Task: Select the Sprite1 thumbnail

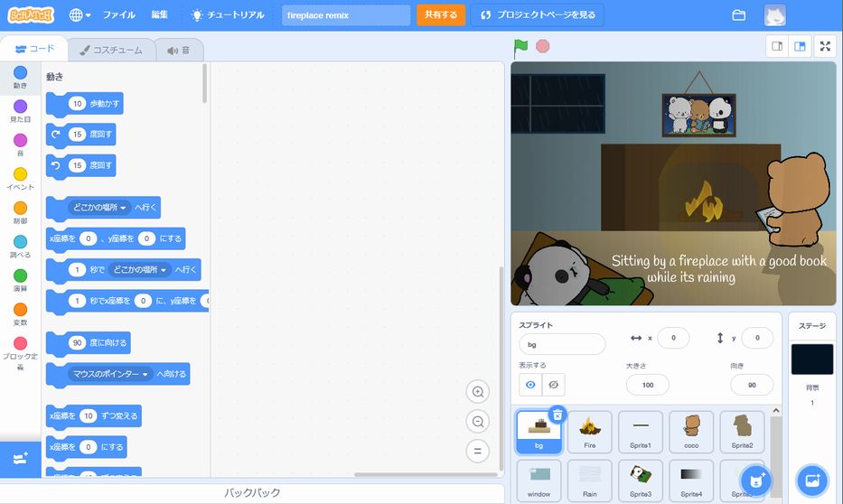Action: 641,432
